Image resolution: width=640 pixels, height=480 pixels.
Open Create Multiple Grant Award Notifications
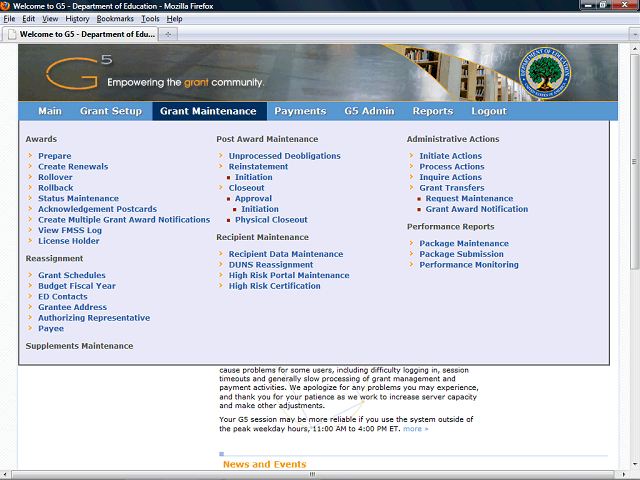coord(124,220)
